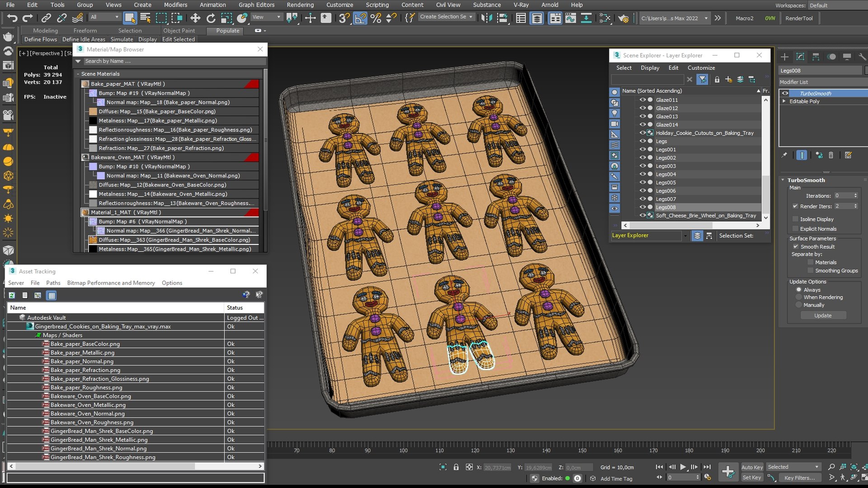The image size is (868, 488).
Task: Open Render Setup teapot icon
Action: pos(623,18)
